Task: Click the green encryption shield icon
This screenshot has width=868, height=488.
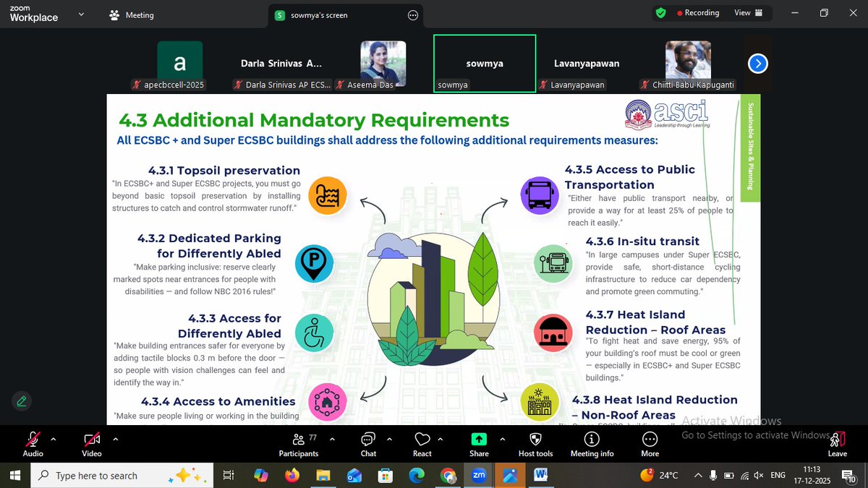Action: (x=660, y=12)
